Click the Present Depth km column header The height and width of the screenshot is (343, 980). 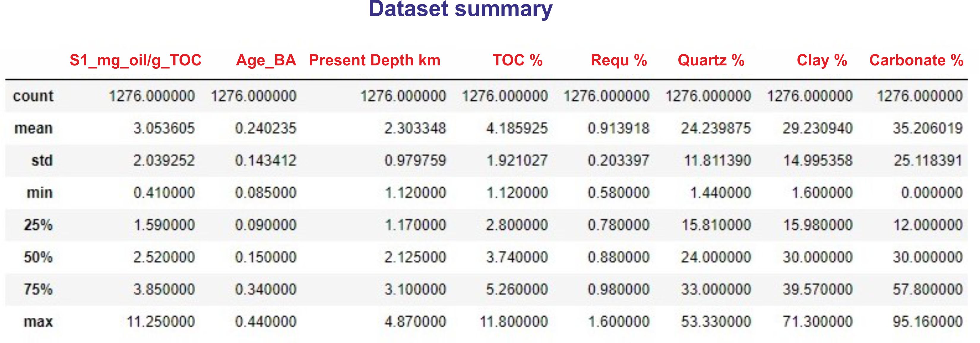pyautogui.click(x=375, y=60)
